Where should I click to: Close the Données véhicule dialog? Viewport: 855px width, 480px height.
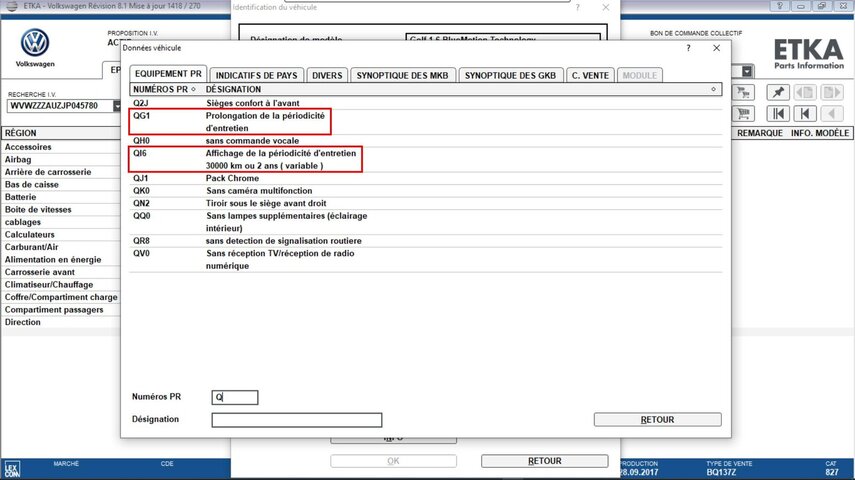pyautogui.click(x=716, y=48)
